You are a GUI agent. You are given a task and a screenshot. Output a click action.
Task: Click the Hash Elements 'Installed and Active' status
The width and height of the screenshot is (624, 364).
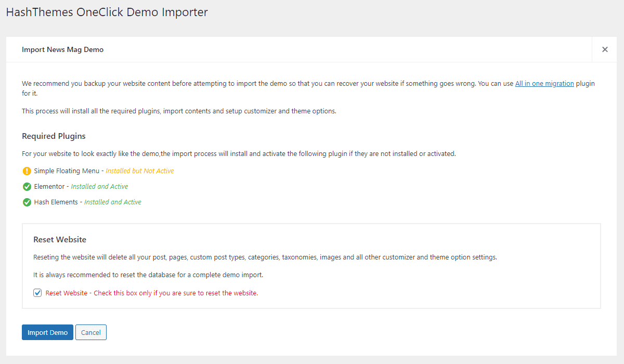(x=113, y=202)
